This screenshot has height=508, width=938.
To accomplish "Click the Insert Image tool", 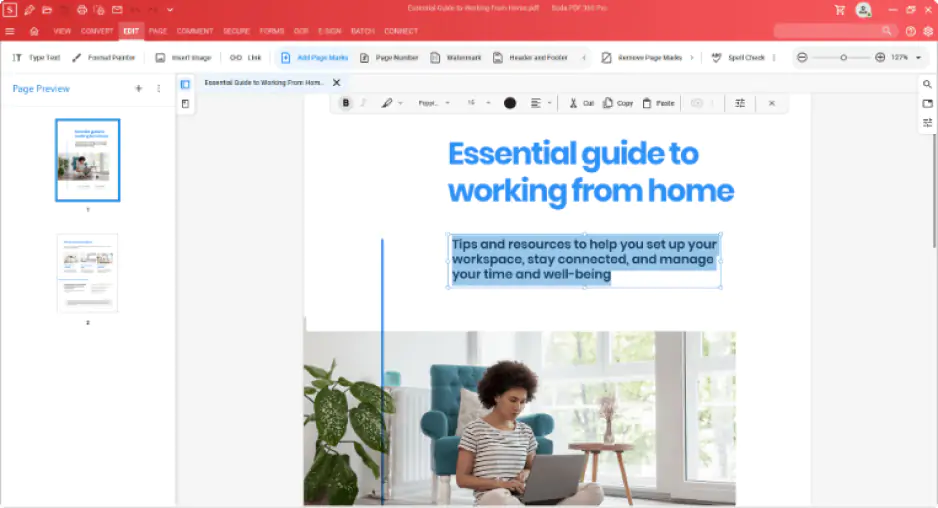I will coord(183,58).
